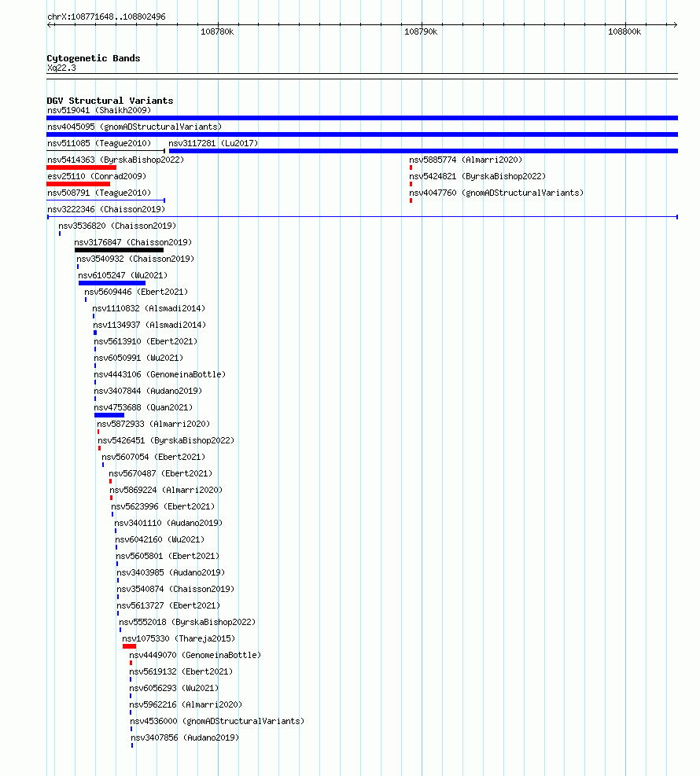Click nsv5869224 (Almarri2020) label

(x=166, y=490)
